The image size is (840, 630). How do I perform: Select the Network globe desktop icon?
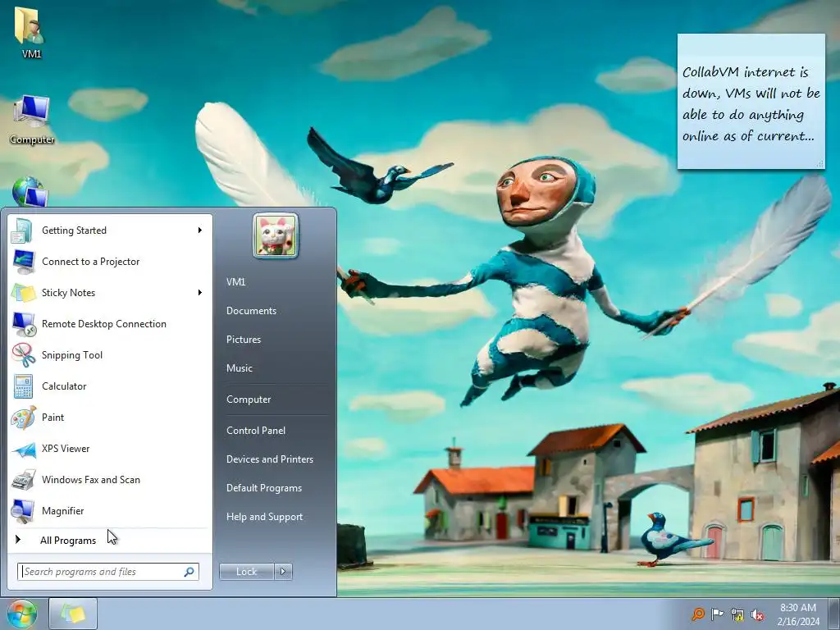coord(30,192)
